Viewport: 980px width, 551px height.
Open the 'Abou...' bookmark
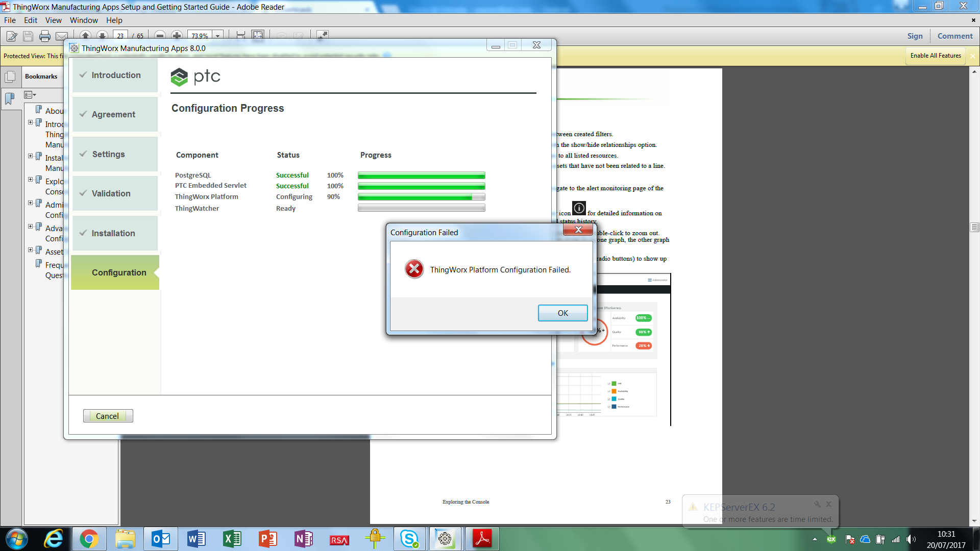(54, 111)
